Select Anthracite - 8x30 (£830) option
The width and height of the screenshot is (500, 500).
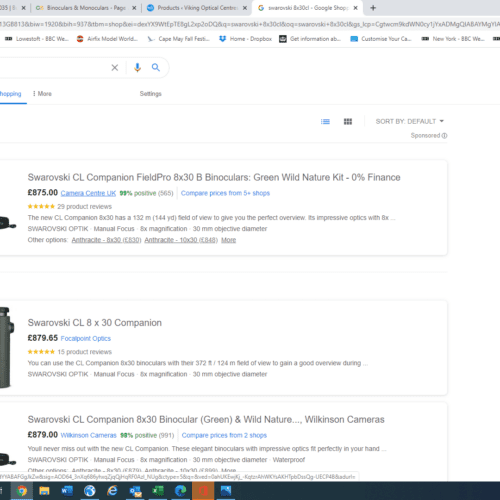click(106, 240)
